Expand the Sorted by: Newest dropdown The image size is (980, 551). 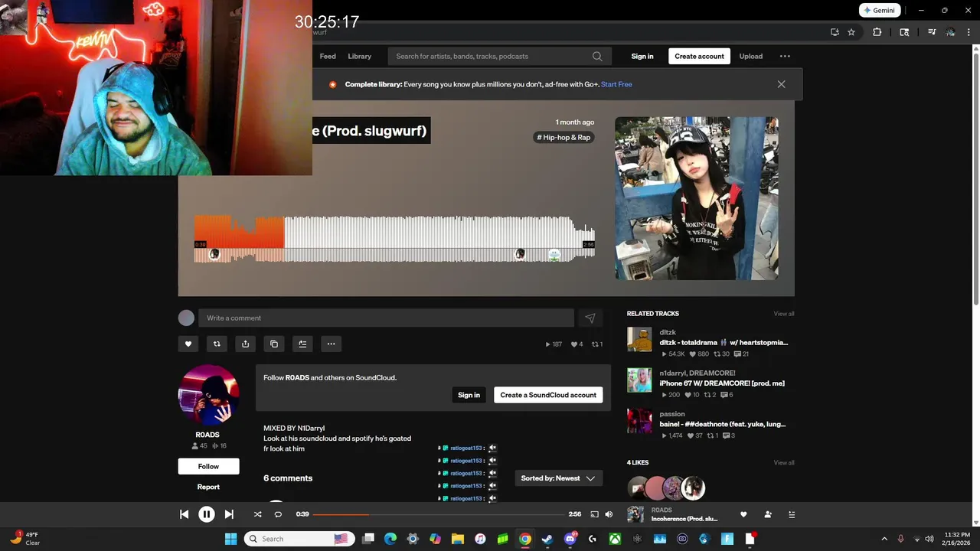[558, 478]
